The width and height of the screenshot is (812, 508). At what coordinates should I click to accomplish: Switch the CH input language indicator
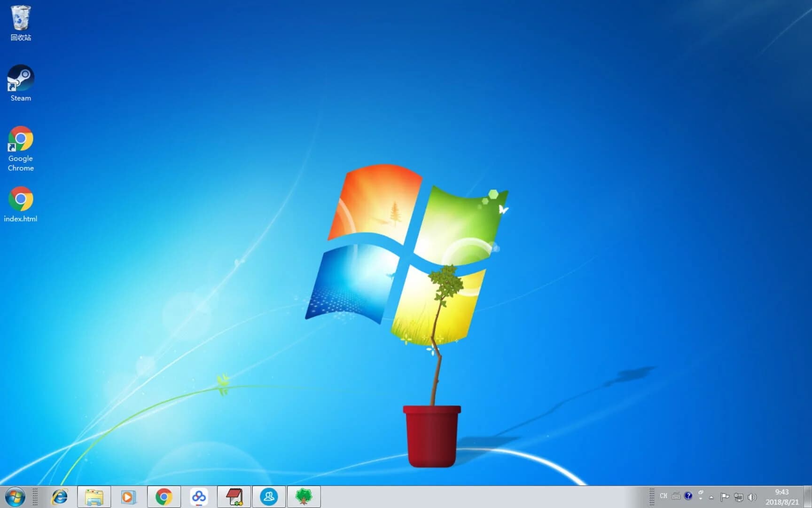664,496
